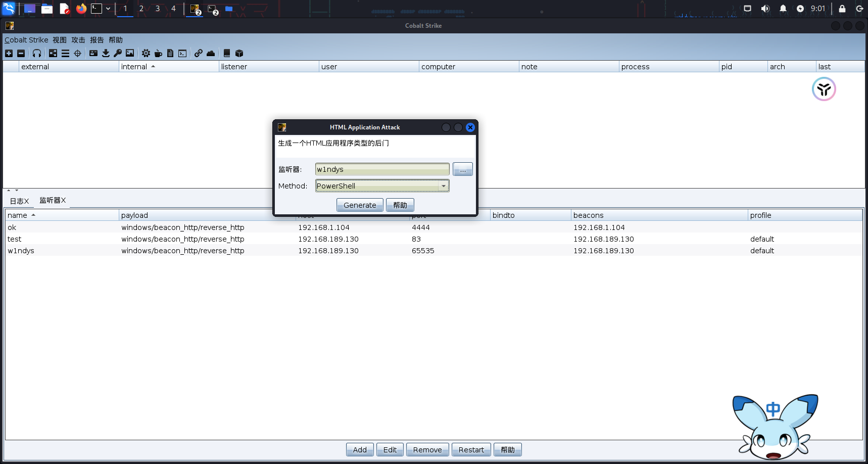The image size is (868, 464).
Task: Open the targets crosshair icon
Action: pyautogui.click(x=77, y=53)
